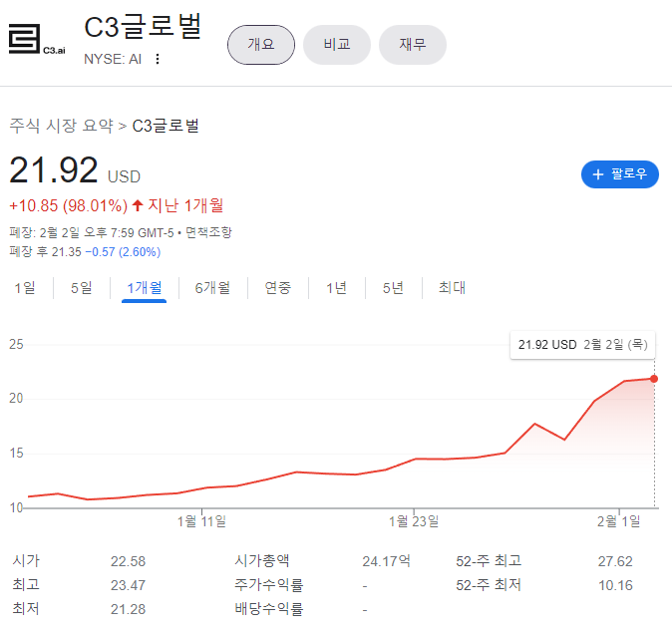
Task: Click the red endpoint dot on the chart
Action: click(x=654, y=379)
